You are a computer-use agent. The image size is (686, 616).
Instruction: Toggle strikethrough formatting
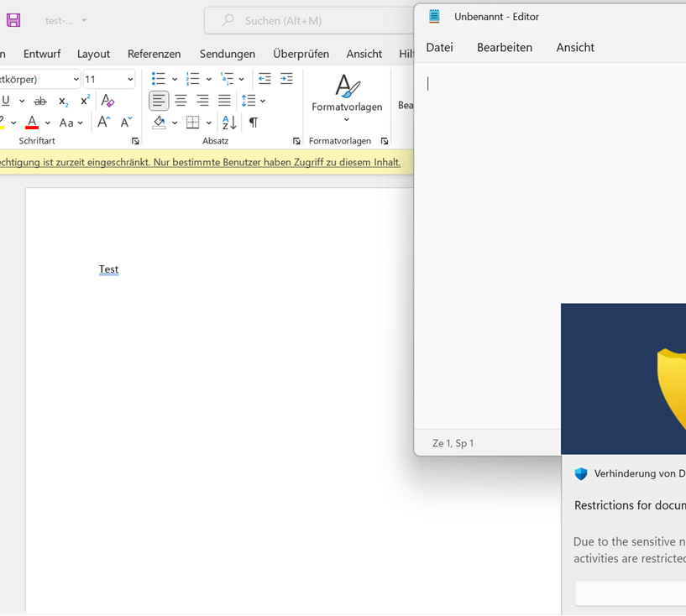point(40,102)
